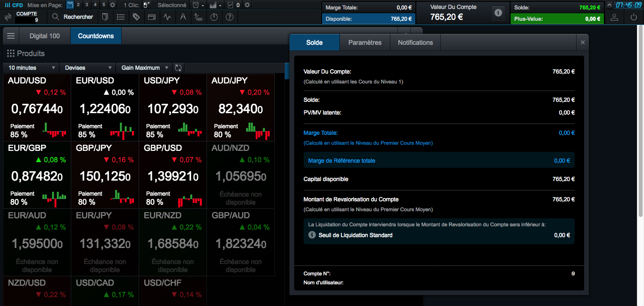Open the pulse waveform icon in the toolbar
This screenshot has width=644, height=306.
(167, 17)
